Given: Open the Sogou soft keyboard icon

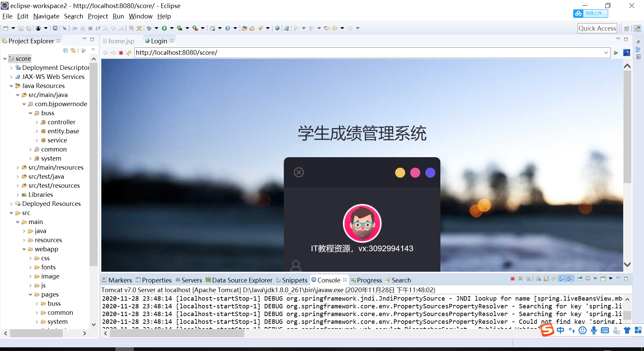Looking at the screenshot, I should click(605, 330).
